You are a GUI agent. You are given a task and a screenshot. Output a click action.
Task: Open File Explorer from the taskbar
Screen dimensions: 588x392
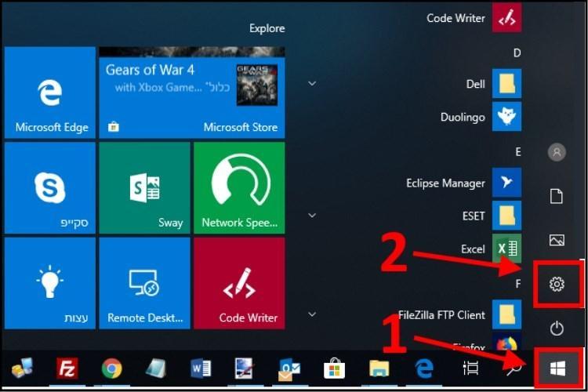(379, 368)
